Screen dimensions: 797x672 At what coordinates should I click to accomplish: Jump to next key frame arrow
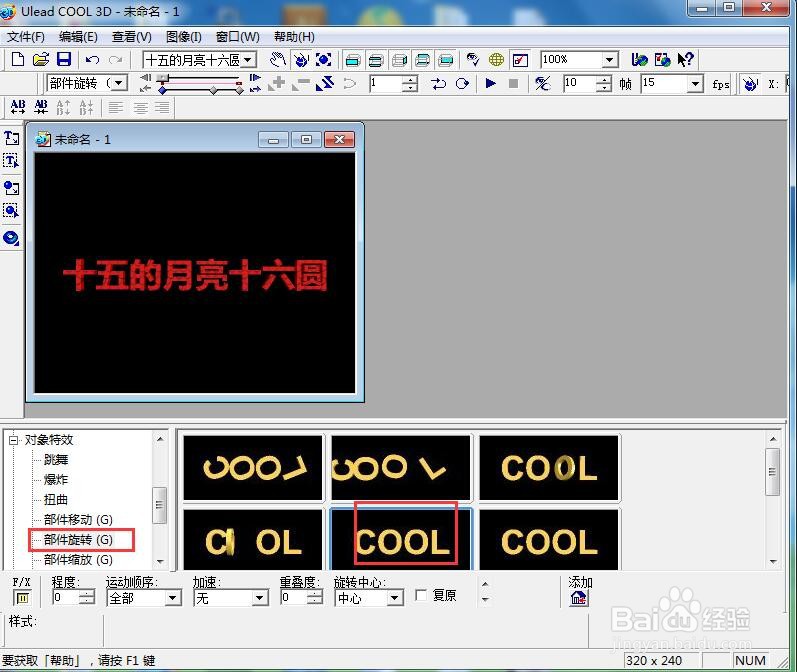(x=255, y=78)
